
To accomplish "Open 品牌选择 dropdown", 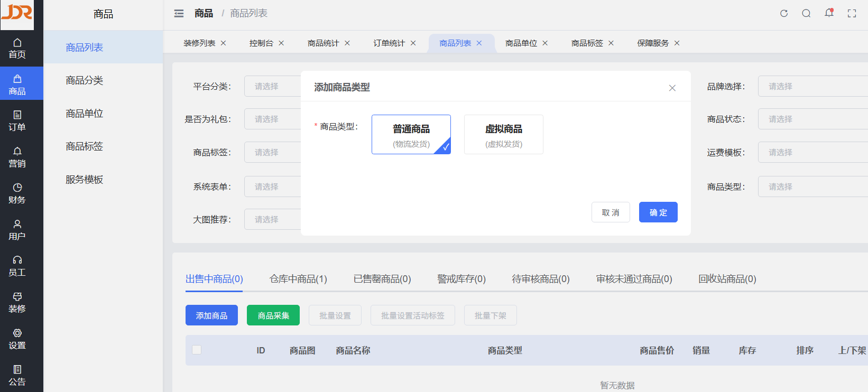I will [813, 86].
